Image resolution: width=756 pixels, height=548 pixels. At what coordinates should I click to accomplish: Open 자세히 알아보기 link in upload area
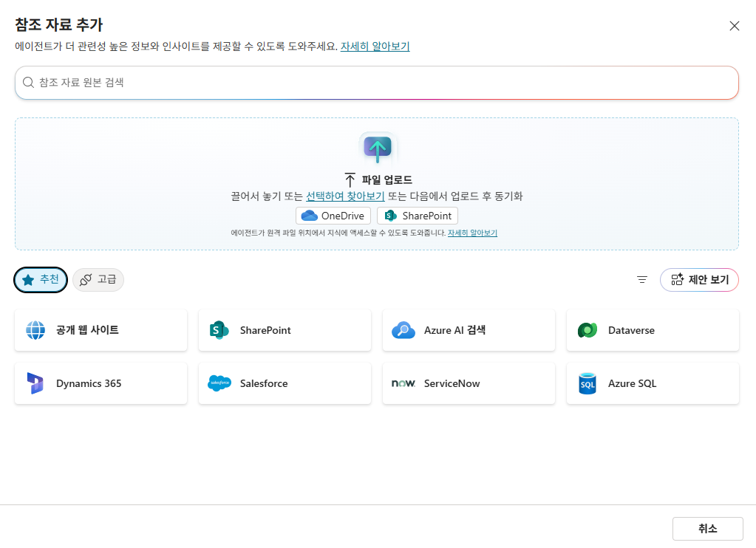472,233
